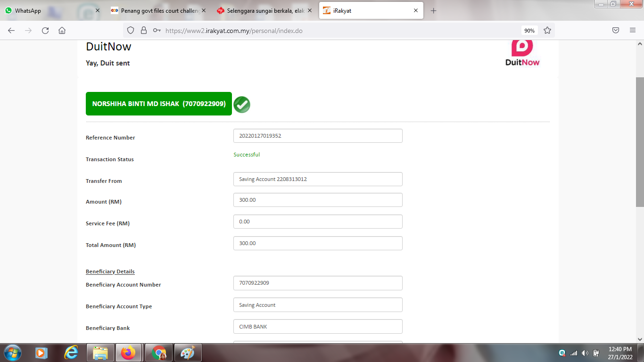This screenshot has height=362, width=644.
Task: Open the volume control in tray
Action: (585, 353)
